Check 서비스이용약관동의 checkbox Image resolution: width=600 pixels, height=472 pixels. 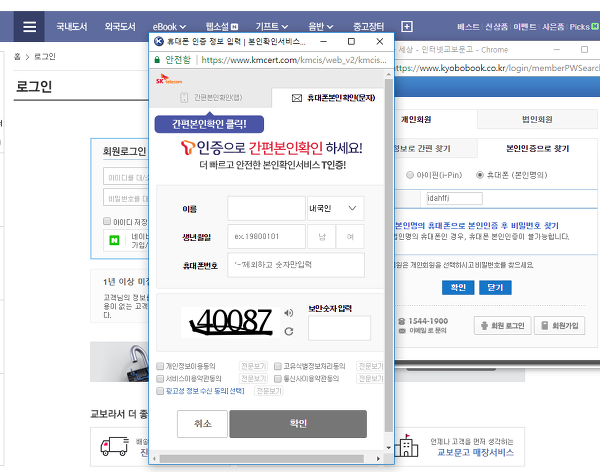click(x=160, y=379)
